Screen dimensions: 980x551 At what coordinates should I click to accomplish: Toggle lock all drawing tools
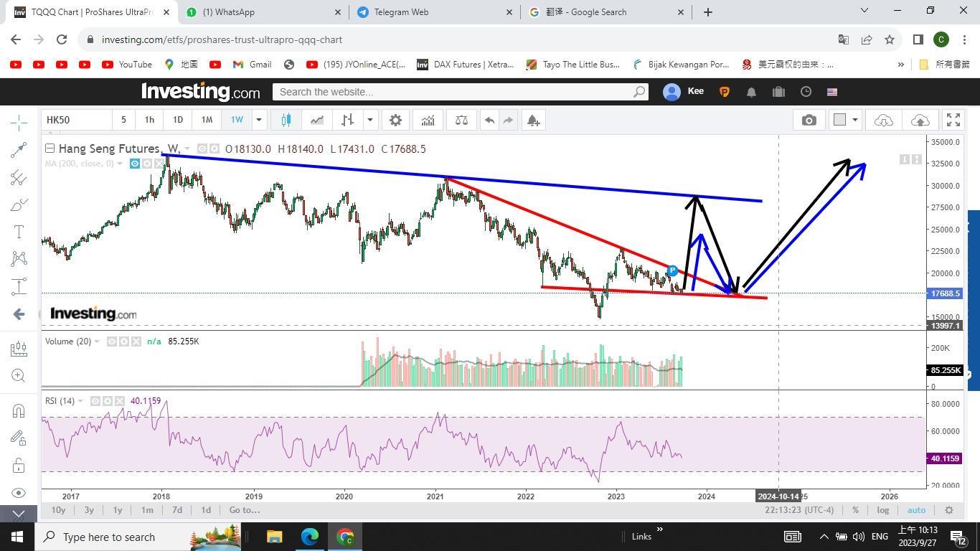pos(19,466)
